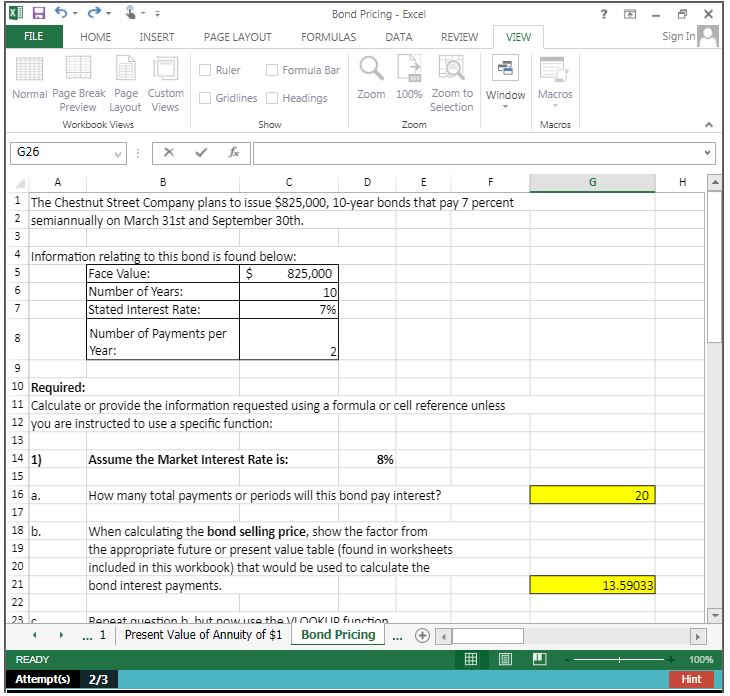The height and width of the screenshot is (696, 730).
Task: Show more sheets after Bond Pricing
Action: tap(397, 636)
